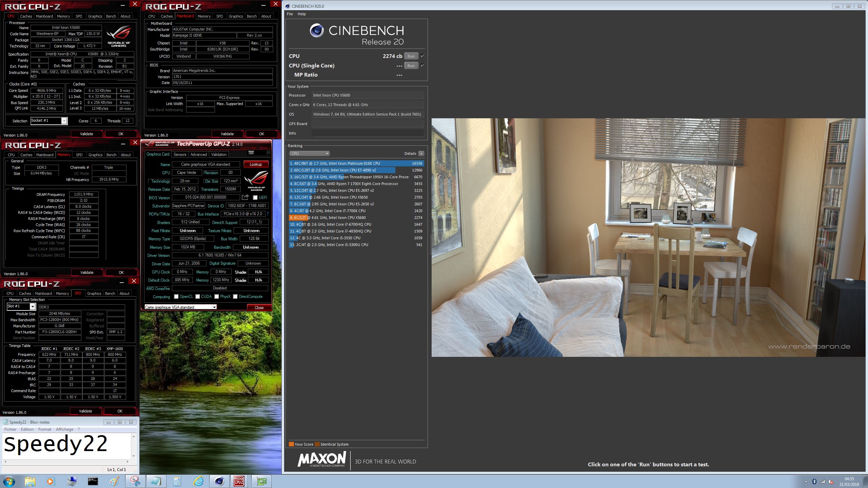Switch to the Sensors tab in GPU-Z
This screenshot has width=868, height=488.
click(x=180, y=154)
